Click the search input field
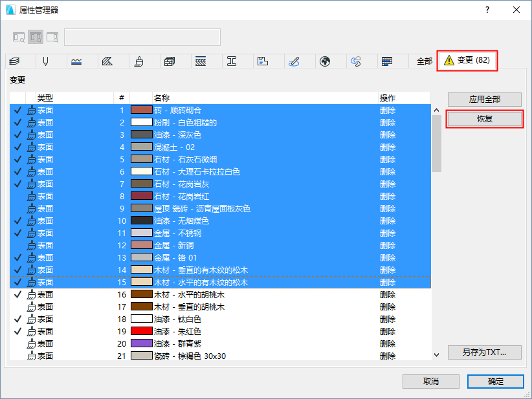Viewport: 532px width, 399px height. pyautogui.click(x=142, y=38)
